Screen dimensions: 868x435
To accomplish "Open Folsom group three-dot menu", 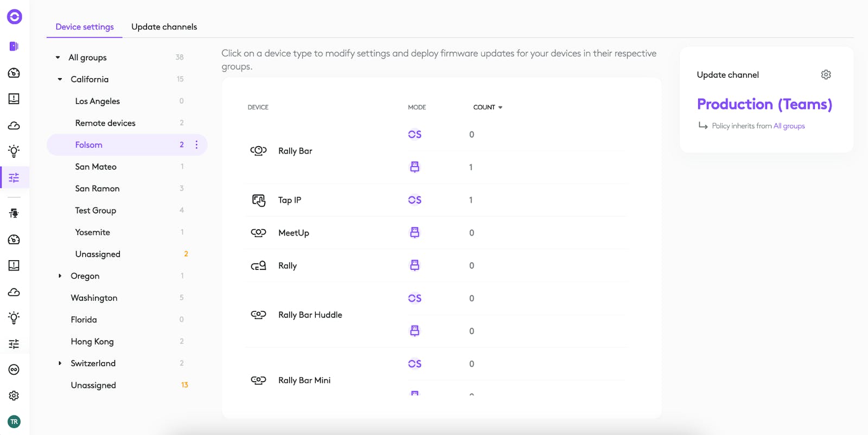I will (x=196, y=144).
